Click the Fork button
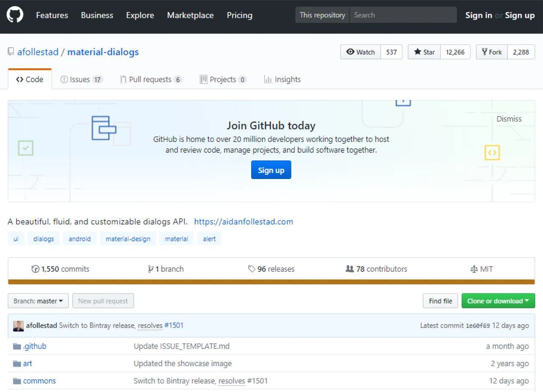The height and width of the screenshot is (392, 543). pos(492,52)
